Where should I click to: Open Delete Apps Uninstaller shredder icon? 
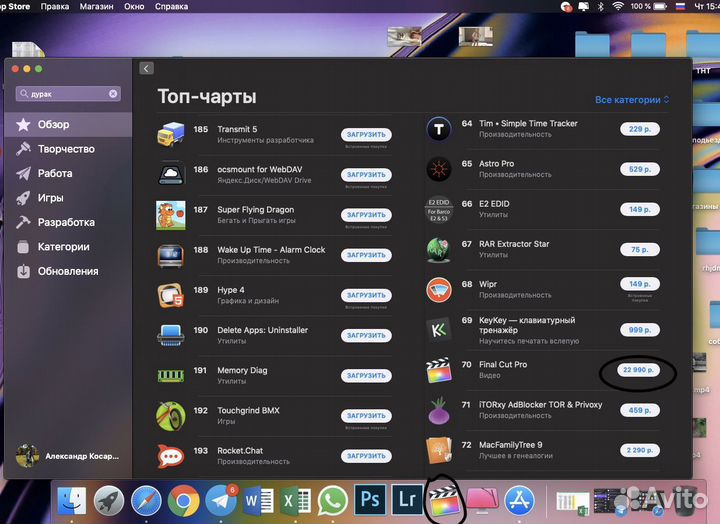click(171, 335)
